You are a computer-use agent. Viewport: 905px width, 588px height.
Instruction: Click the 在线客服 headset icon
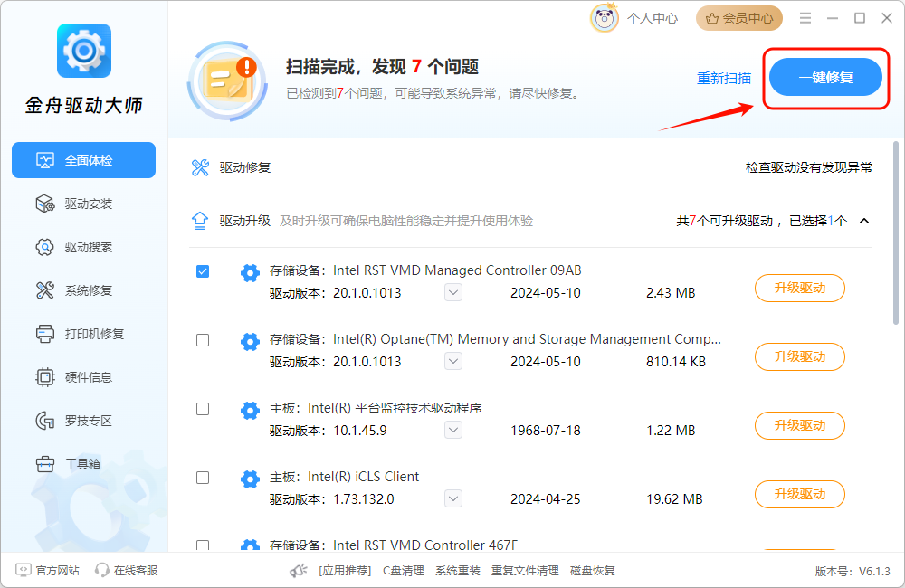pos(102,570)
